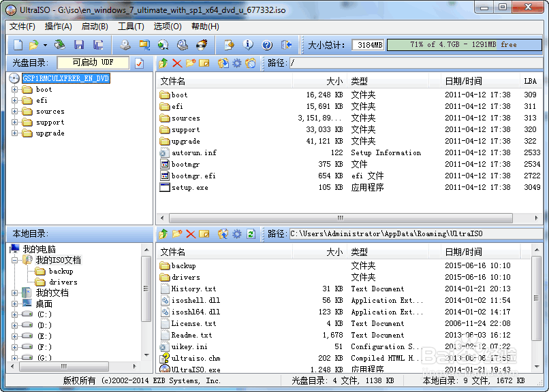Click the Up folder icon in disc pane

163,63
